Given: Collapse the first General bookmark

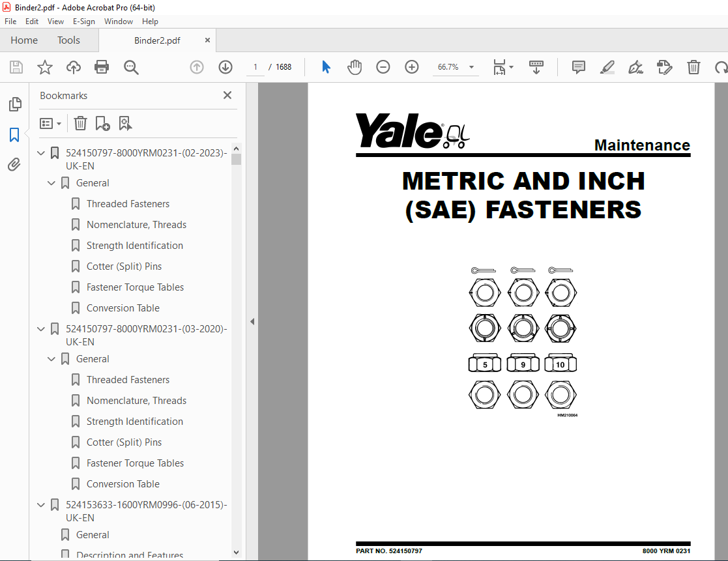Looking at the screenshot, I should coord(51,183).
